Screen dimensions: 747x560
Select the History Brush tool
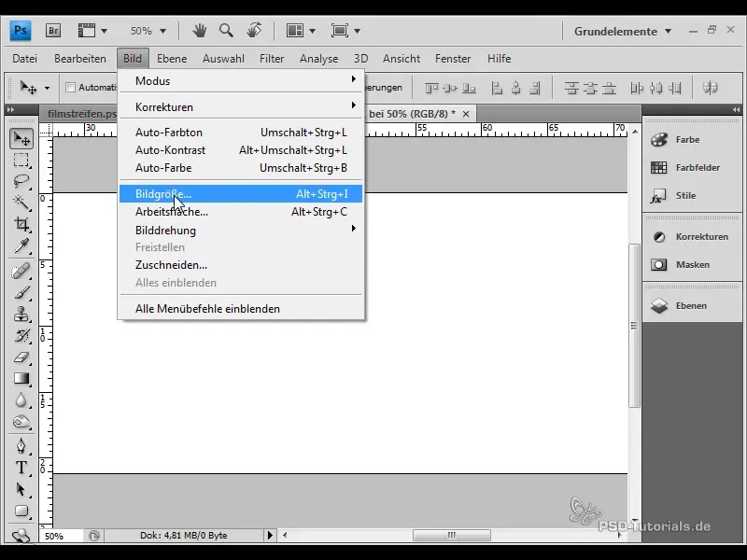[21, 336]
